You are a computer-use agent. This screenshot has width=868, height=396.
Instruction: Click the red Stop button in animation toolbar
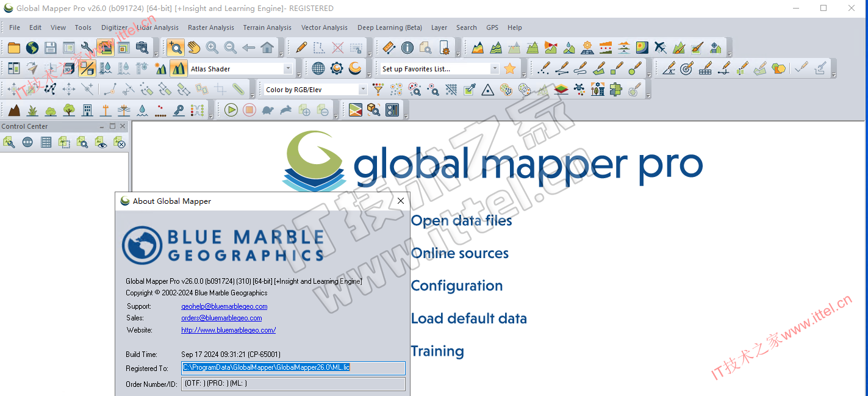click(249, 110)
